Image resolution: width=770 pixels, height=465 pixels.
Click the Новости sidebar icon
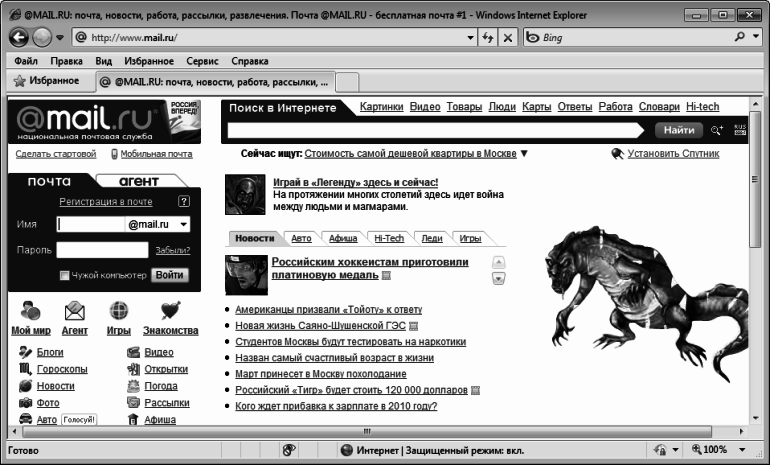point(25,386)
